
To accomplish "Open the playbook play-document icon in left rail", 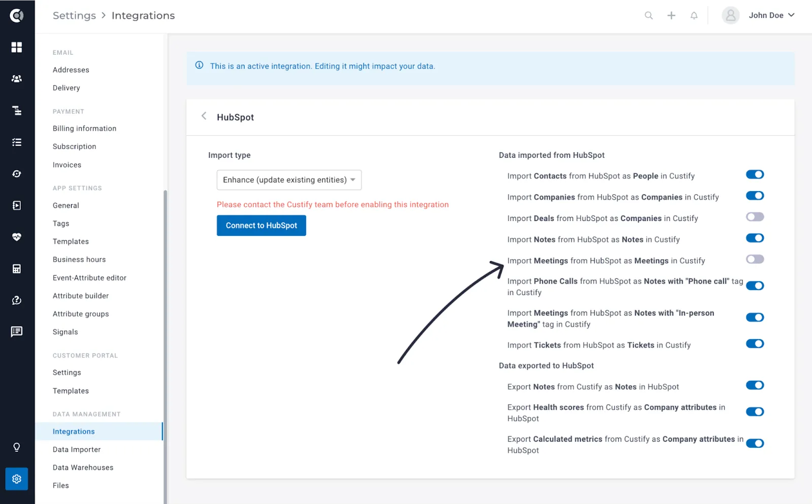I will tap(17, 205).
